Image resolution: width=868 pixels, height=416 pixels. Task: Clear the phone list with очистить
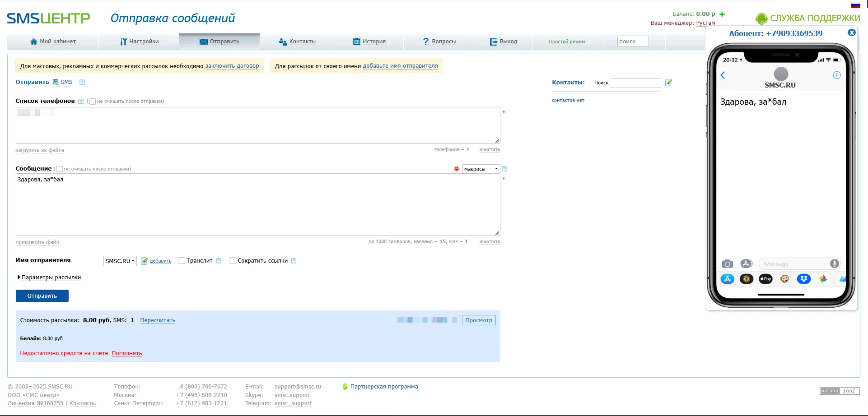(490, 150)
